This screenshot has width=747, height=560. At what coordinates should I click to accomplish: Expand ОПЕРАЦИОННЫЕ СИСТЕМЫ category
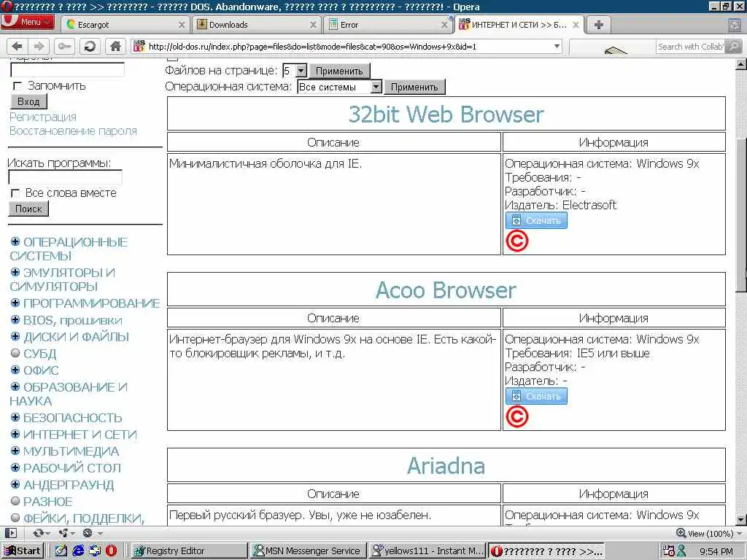point(15,241)
